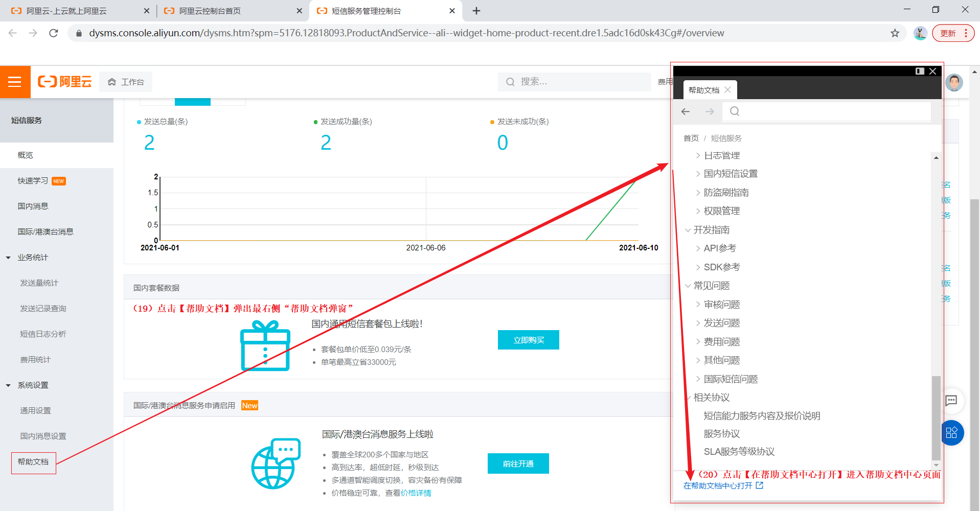Click 首页 breadcrumb in help panel
980x511 pixels.
click(691, 138)
